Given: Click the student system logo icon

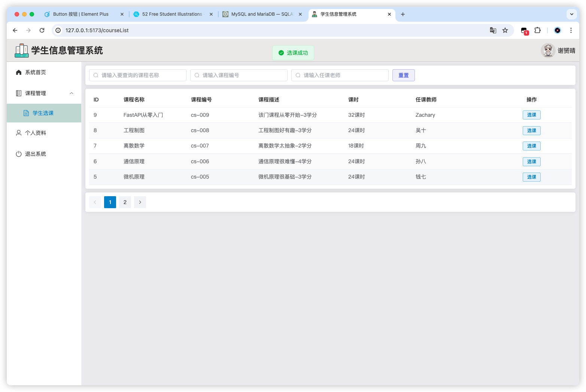Looking at the screenshot, I should pos(22,51).
